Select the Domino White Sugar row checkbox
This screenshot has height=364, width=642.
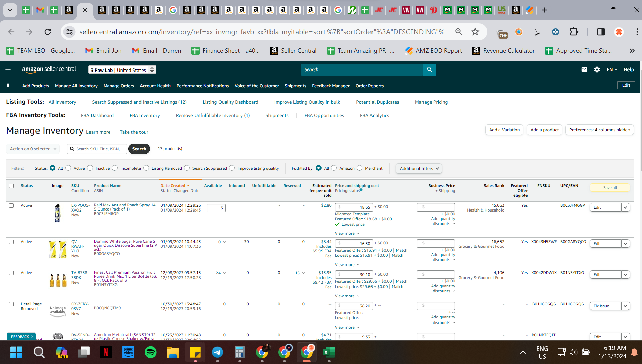pos(11,242)
